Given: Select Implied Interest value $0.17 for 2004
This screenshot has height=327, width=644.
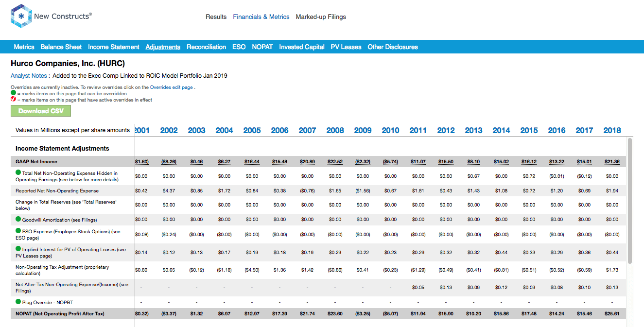Looking at the screenshot, I should tap(224, 253).
